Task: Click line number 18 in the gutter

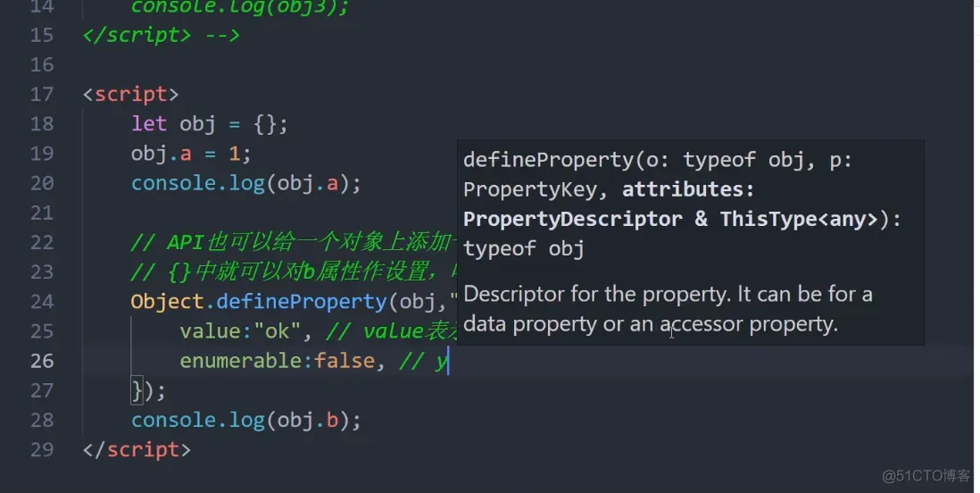Action: (x=42, y=124)
